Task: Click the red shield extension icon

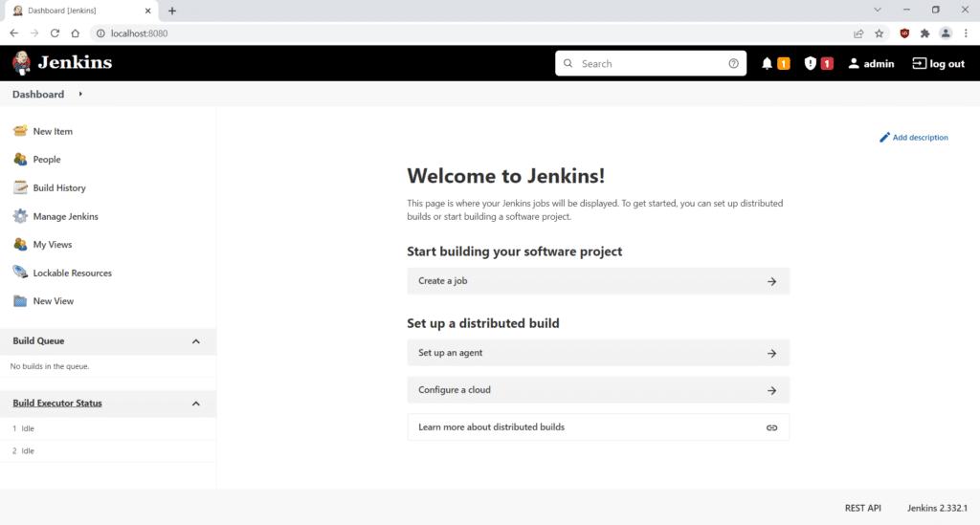Action: 904,33
